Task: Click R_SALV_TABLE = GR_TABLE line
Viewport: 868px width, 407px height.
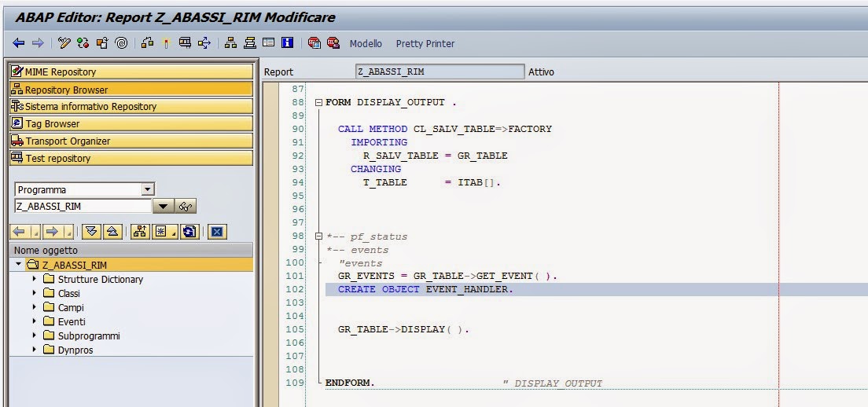Action: pos(435,156)
